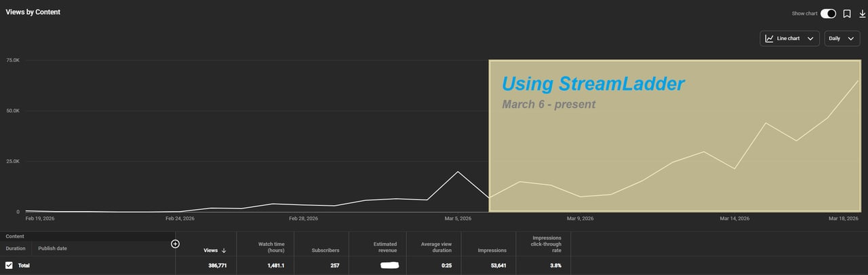The height and width of the screenshot is (275, 868).
Task: Uncheck the Total row checkbox
Action: [x=9, y=265]
